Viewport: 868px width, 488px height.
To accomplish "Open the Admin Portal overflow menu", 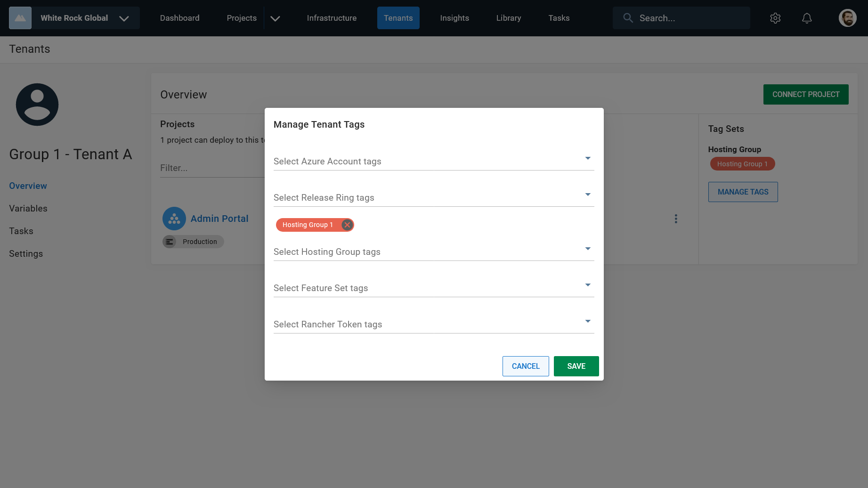I will [676, 219].
